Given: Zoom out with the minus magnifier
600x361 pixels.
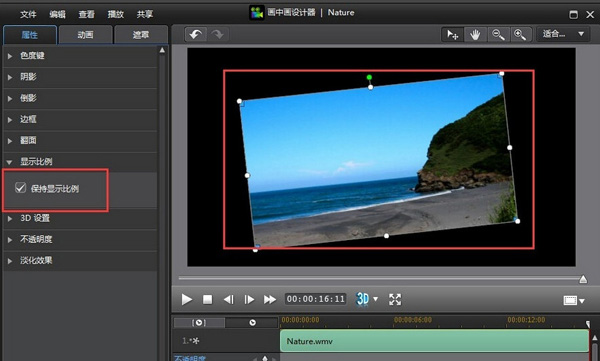Looking at the screenshot, I should 498,34.
